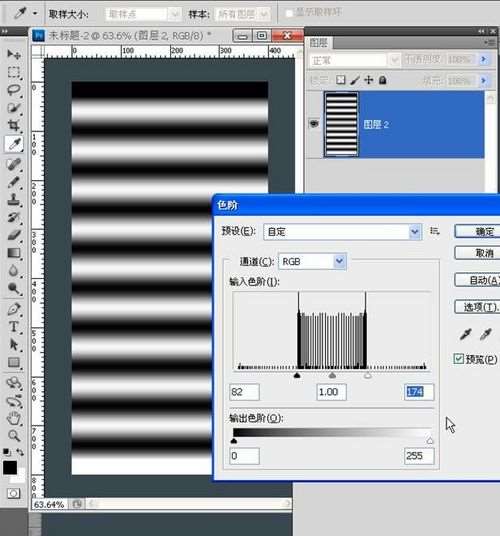Expand the layer opacity slider arrow
The width and height of the screenshot is (500, 536).
pyautogui.click(x=483, y=59)
